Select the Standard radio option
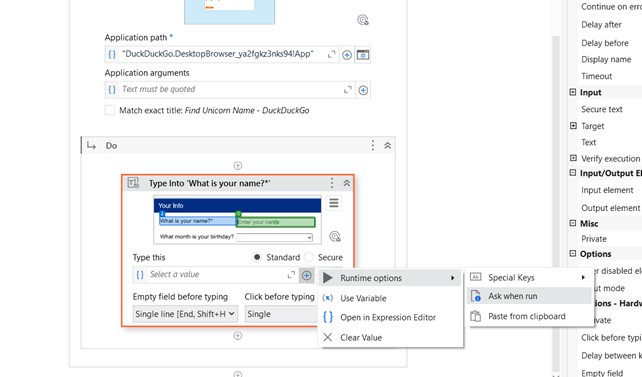 pos(257,257)
